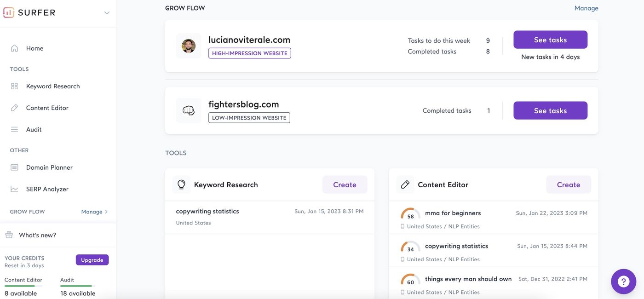The width and height of the screenshot is (644, 299).
Task: Open Content Editor pencil icon in sidebar
Action: [x=14, y=108]
